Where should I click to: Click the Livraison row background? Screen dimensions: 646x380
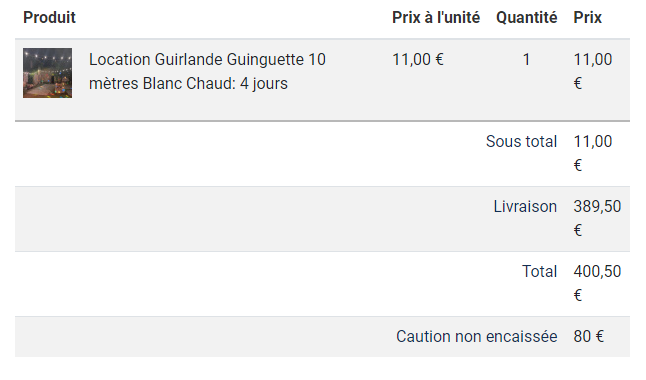click(x=322, y=219)
